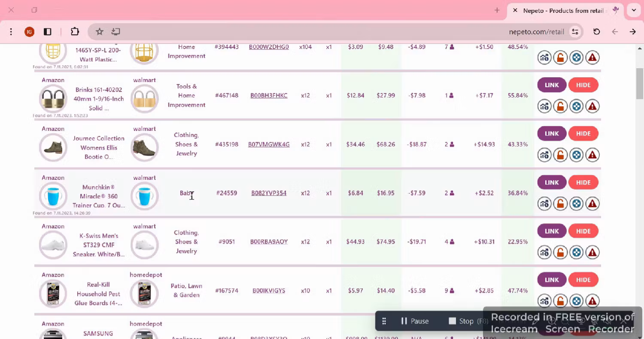Select the Nepeto Products browser tab
This screenshot has height=339, width=644.
562,10
